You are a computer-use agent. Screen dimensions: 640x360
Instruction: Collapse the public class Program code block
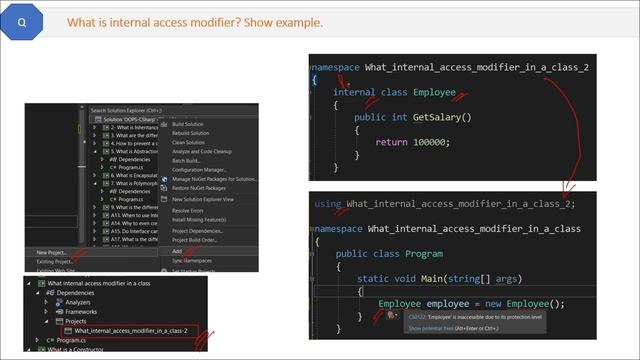(312, 254)
